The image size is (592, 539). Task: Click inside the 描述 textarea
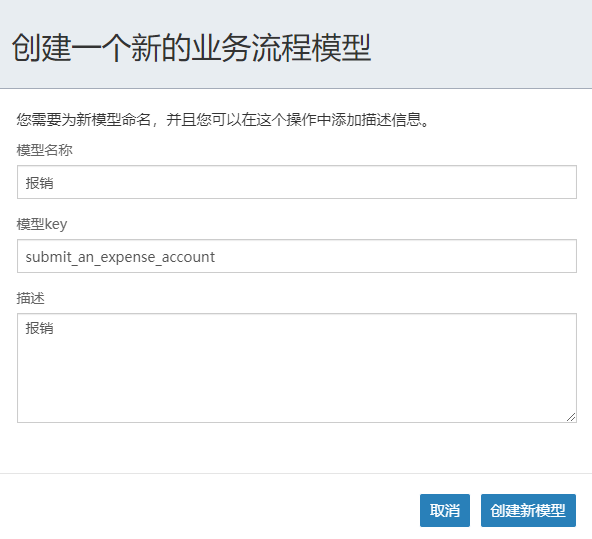297,368
